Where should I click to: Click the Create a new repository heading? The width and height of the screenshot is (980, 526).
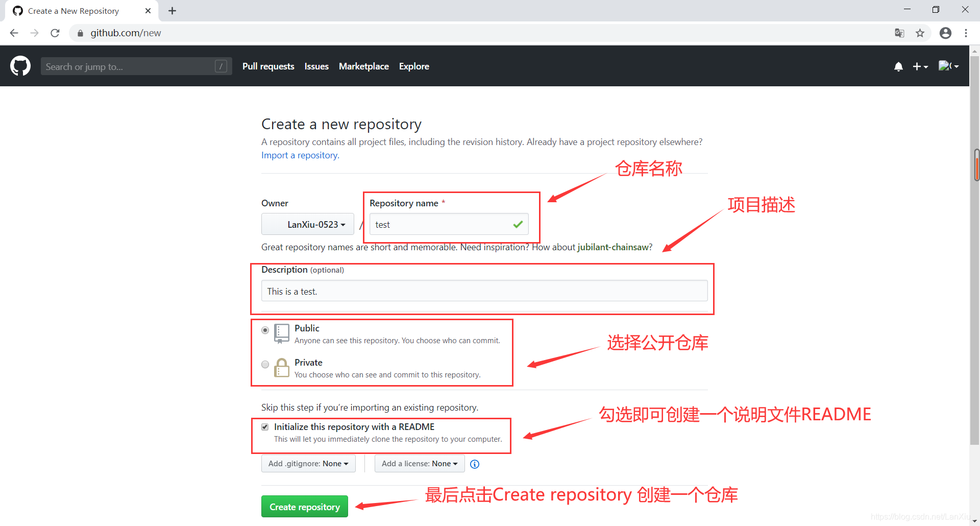pos(341,124)
